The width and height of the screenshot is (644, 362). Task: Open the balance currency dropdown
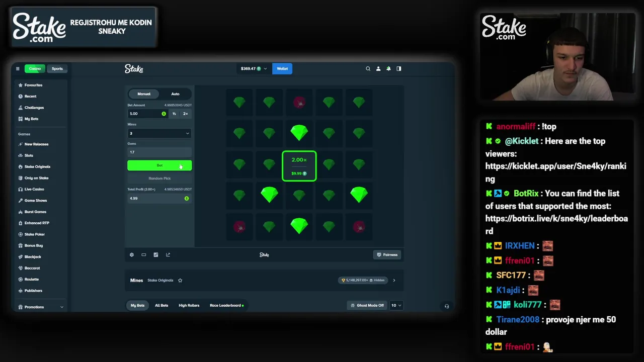[x=254, y=68]
